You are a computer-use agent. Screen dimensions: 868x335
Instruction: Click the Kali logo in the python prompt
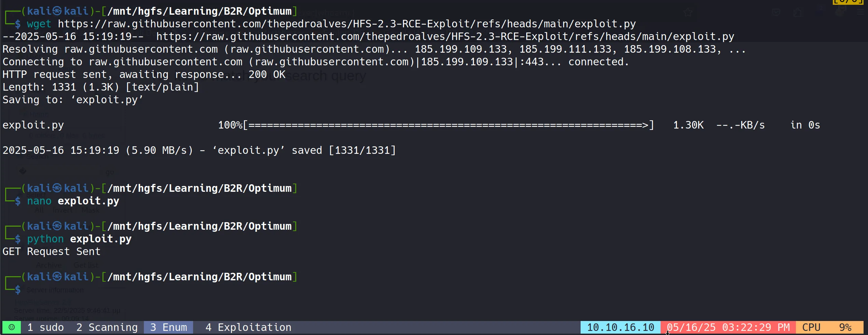pos(57,226)
